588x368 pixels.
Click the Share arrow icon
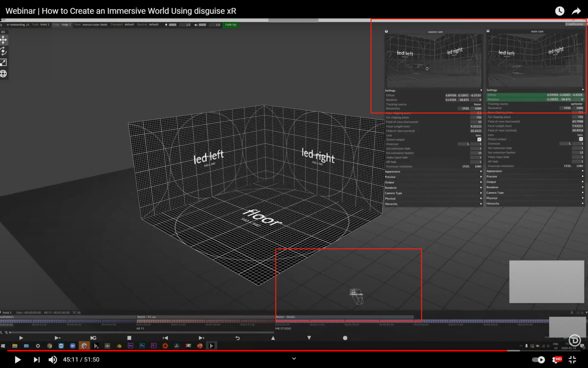576,11
